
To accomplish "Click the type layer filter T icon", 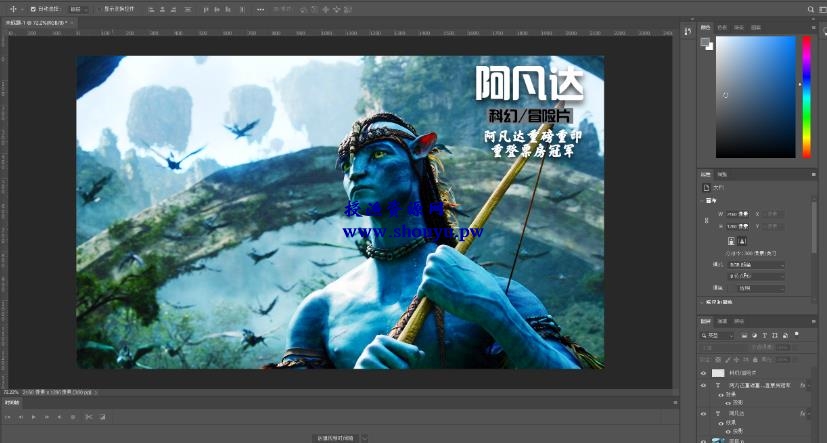I will (764, 335).
